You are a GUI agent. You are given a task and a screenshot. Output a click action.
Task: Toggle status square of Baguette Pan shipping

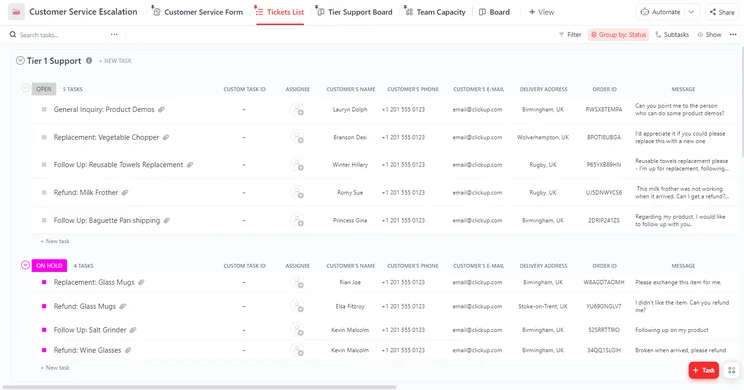click(x=44, y=220)
